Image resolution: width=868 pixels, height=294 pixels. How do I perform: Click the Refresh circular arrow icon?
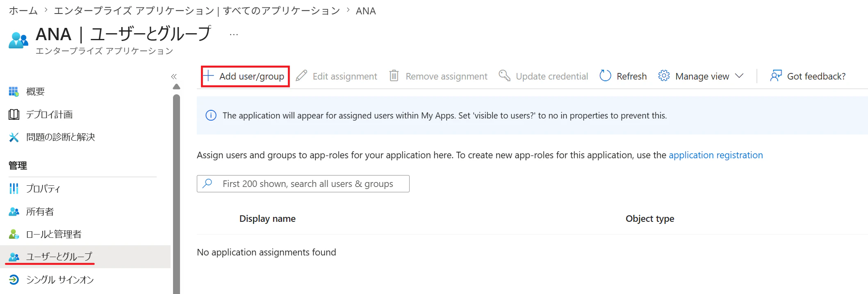coord(605,76)
